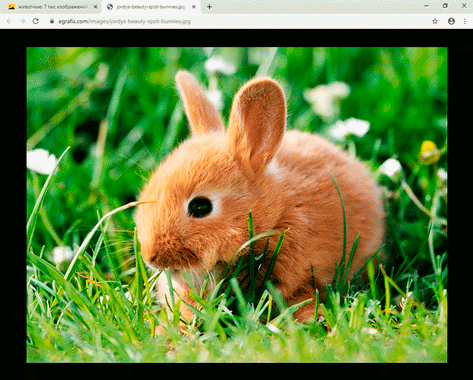
Task: Close the browser window
Action: click(464, 6)
